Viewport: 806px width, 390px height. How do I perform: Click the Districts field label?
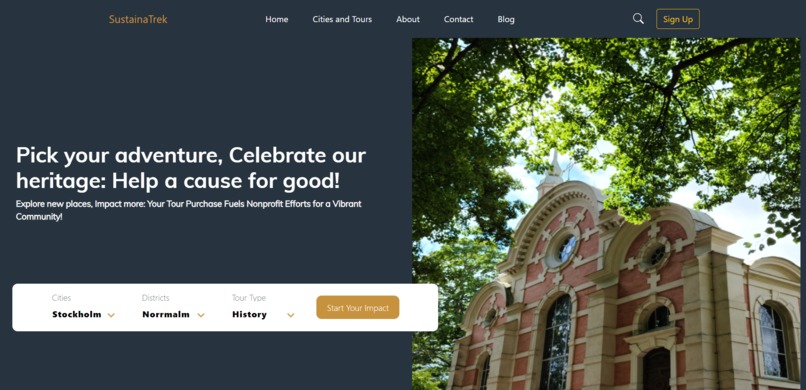pos(155,298)
